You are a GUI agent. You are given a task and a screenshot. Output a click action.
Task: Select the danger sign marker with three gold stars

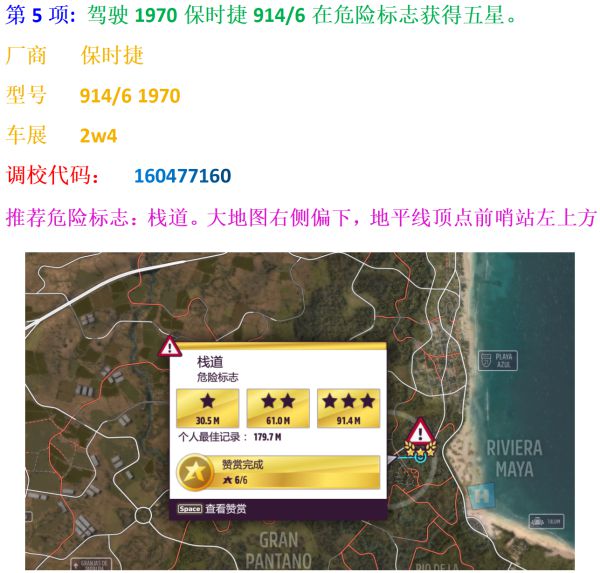[x=420, y=437]
